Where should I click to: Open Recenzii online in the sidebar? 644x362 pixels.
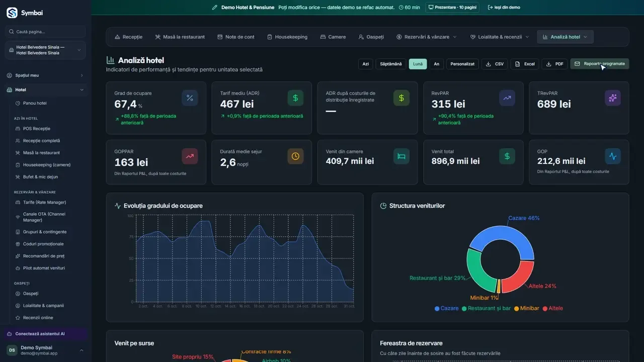point(48,318)
